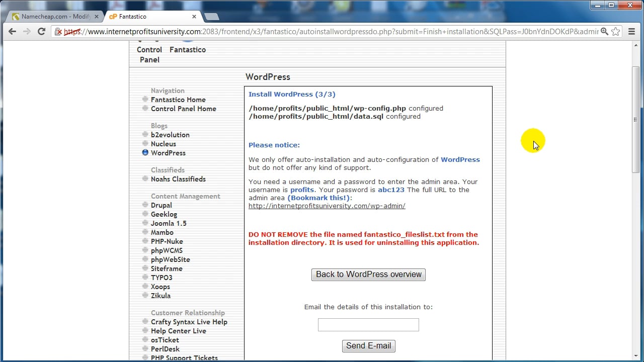Click the magnifier zoom icon in address bar

coord(604,31)
